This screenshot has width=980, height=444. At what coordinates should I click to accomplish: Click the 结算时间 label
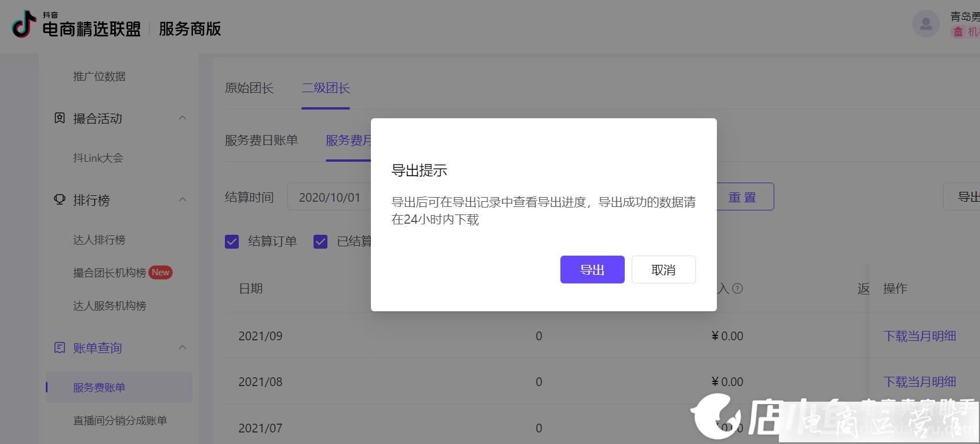pyautogui.click(x=249, y=197)
